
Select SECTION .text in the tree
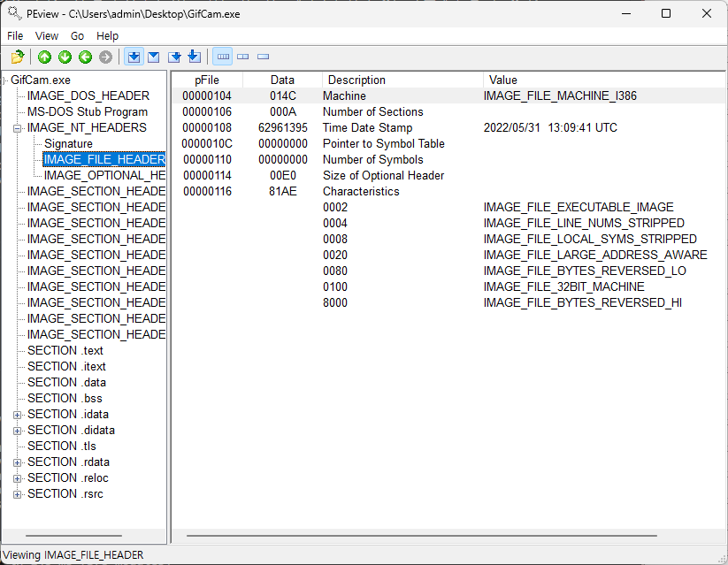coord(65,351)
